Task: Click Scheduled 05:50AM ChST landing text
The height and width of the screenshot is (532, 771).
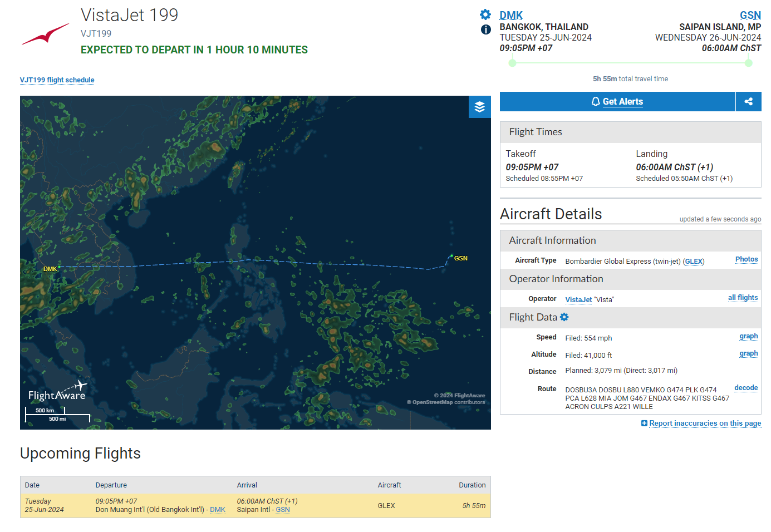Action: [684, 178]
